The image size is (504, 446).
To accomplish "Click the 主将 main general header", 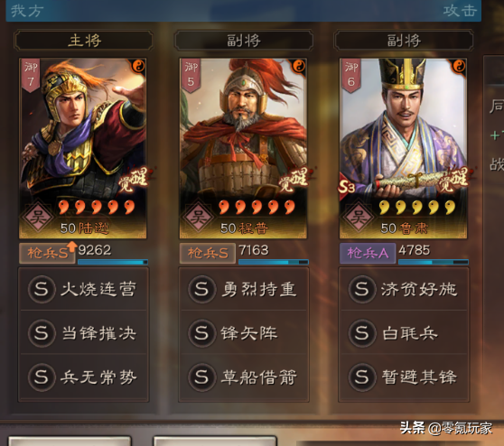I will click(x=84, y=41).
